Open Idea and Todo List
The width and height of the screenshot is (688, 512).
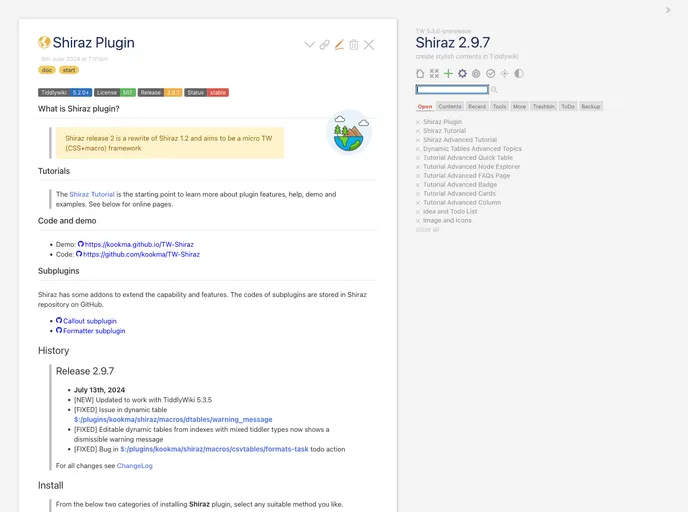coord(450,211)
